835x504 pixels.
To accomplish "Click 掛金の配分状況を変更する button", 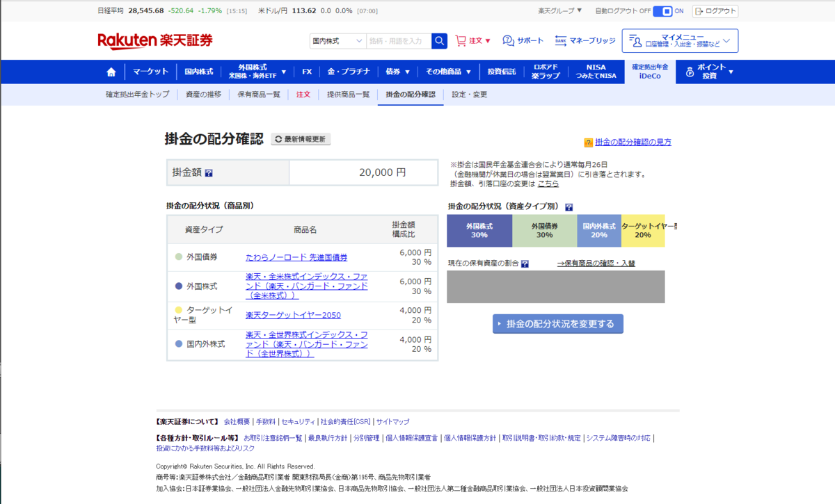I will [558, 324].
